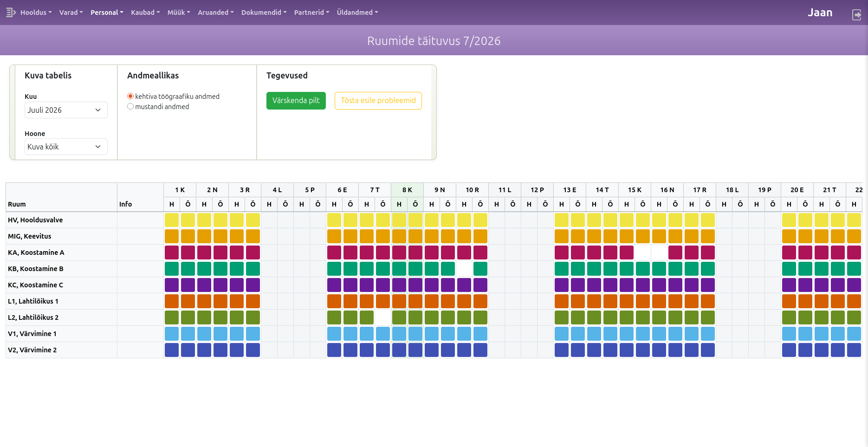Expand the Aruanded dropdown menu
The height and width of the screenshot is (447, 868).
coord(216,13)
